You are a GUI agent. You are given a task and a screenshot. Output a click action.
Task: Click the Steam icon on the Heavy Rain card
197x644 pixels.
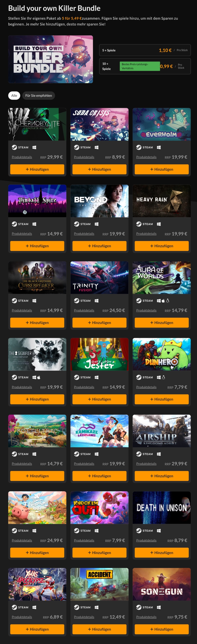139,224
